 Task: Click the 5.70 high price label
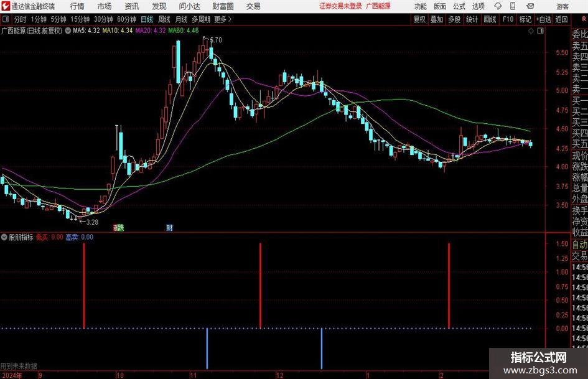[x=216, y=40]
